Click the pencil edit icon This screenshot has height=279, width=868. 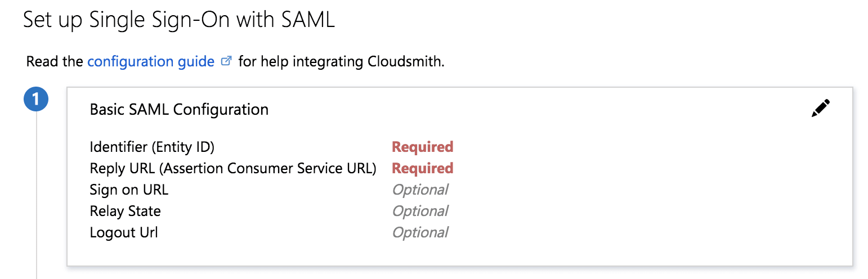820,108
